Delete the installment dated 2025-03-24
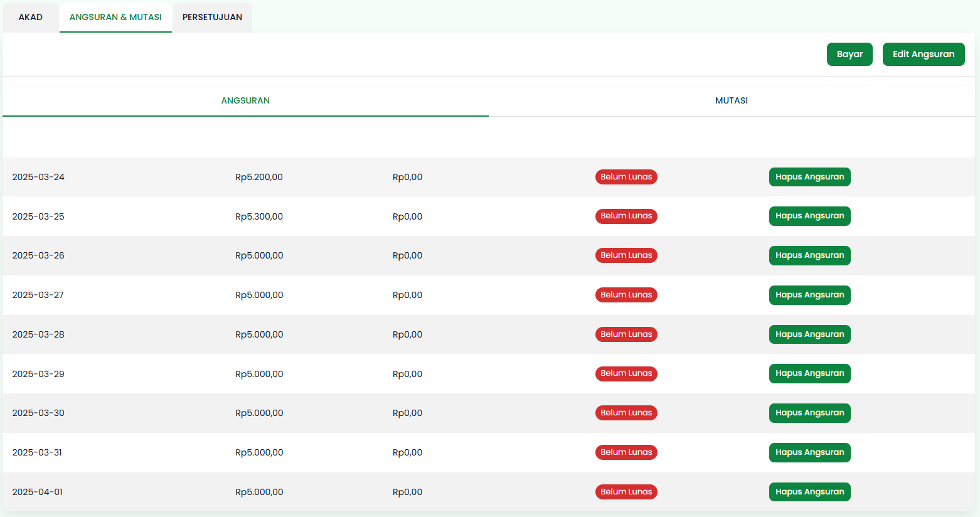This screenshot has width=980, height=517. pyautogui.click(x=809, y=177)
